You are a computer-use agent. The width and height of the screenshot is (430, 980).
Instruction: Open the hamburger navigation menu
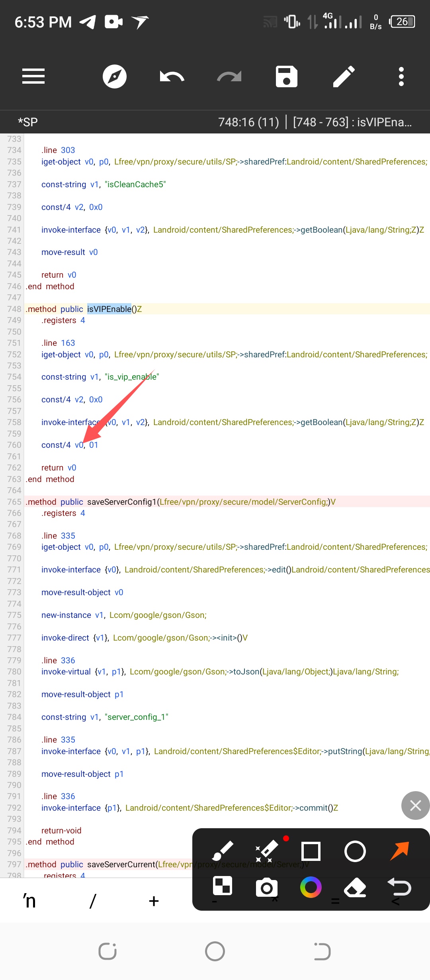click(x=33, y=76)
